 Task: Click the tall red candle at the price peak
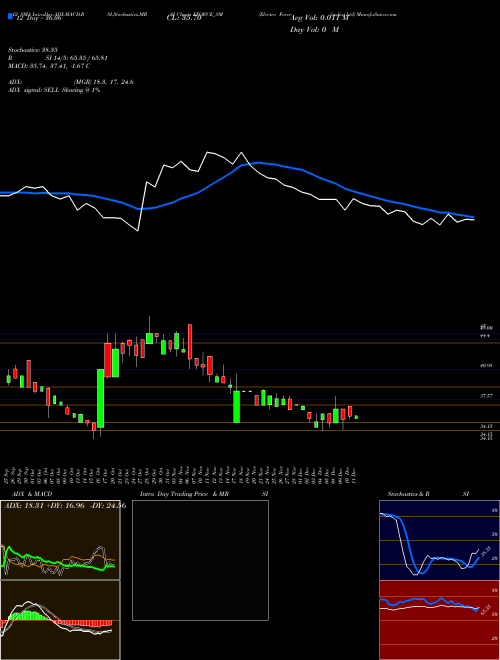point(190,341)
